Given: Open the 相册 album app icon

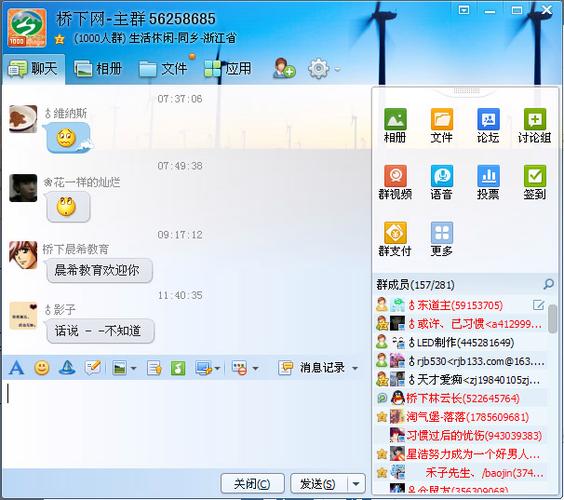Looking at the screenshot, I should [395, 126].
